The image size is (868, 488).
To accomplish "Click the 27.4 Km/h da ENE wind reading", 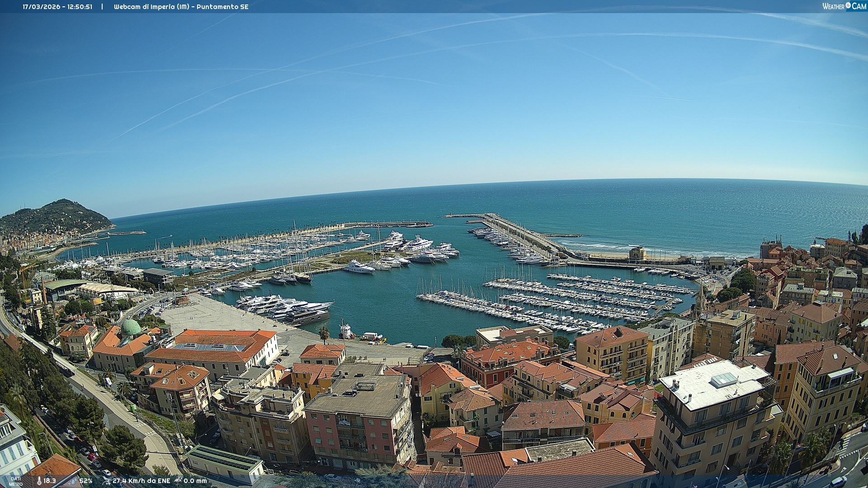I will [141, 481].
